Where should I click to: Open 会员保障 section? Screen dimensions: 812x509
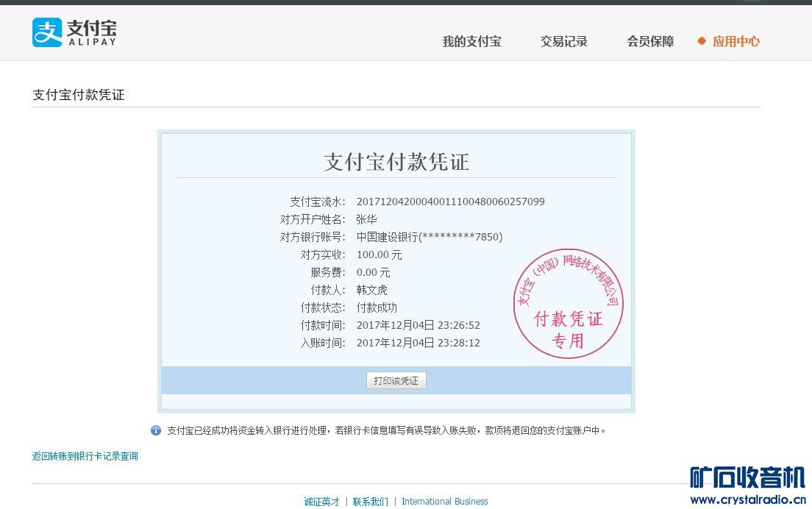pos(650,41)
